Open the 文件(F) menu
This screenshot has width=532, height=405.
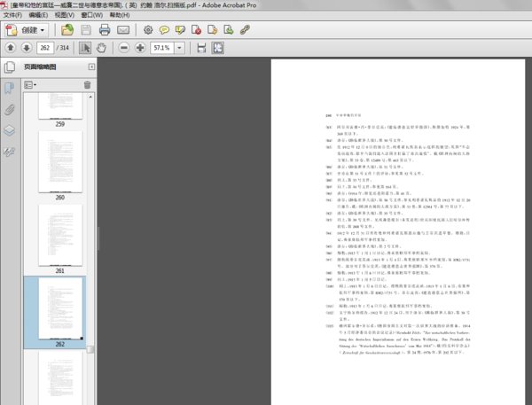(12, 15)
